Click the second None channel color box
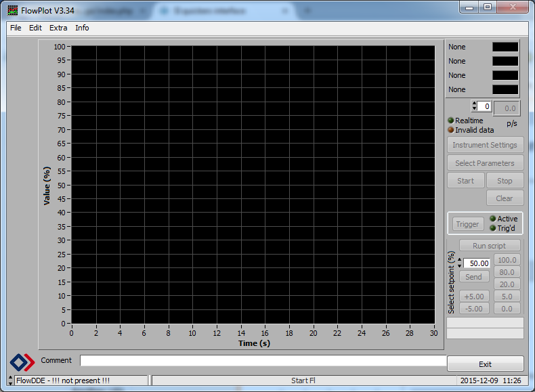 coord(505,61)
